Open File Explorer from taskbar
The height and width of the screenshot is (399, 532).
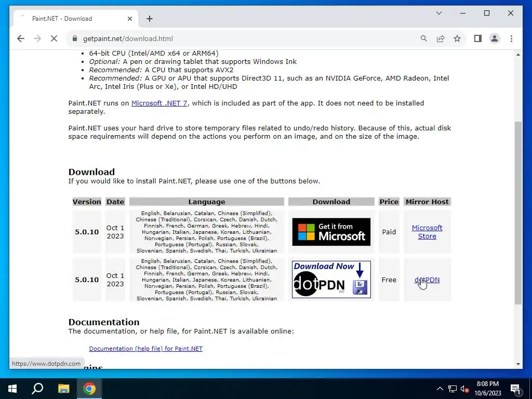pos(63,389)
